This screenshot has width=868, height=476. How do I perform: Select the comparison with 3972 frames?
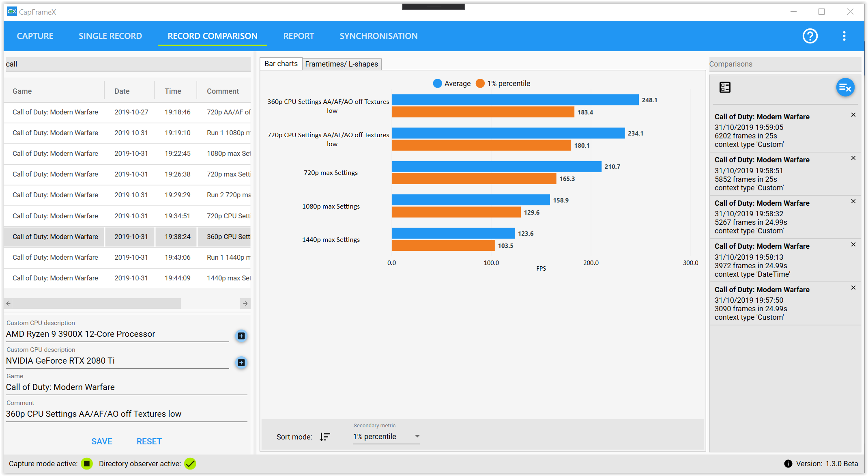coord(785,260)
